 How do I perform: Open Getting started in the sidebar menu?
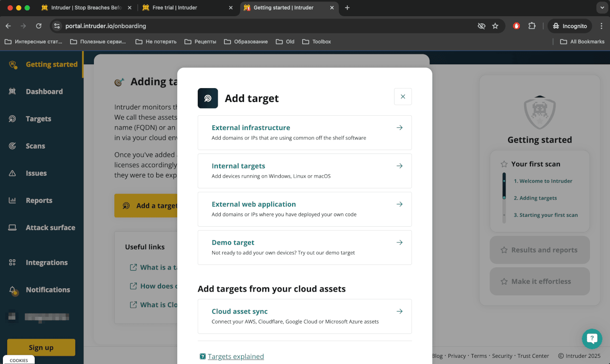51,64
